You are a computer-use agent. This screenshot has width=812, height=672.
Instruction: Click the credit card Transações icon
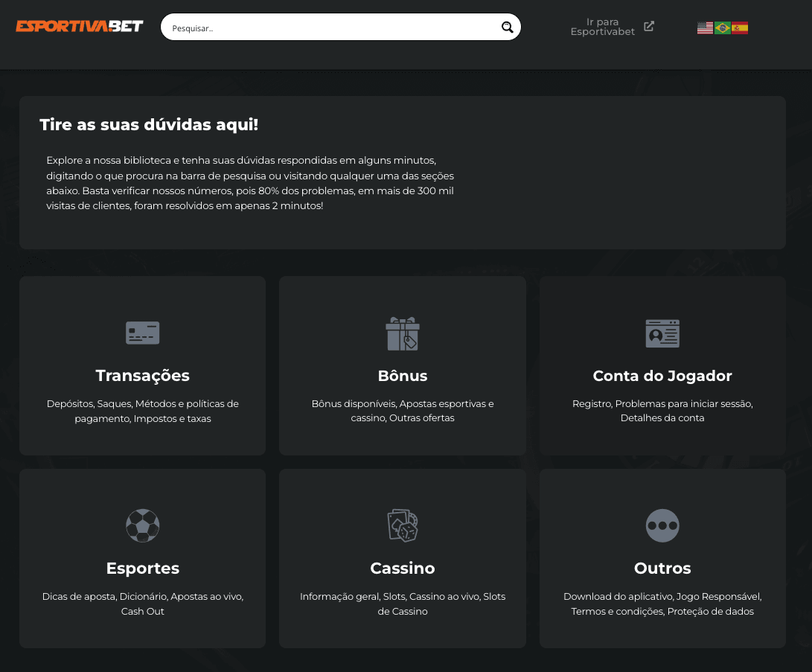[x=142, y=333]
